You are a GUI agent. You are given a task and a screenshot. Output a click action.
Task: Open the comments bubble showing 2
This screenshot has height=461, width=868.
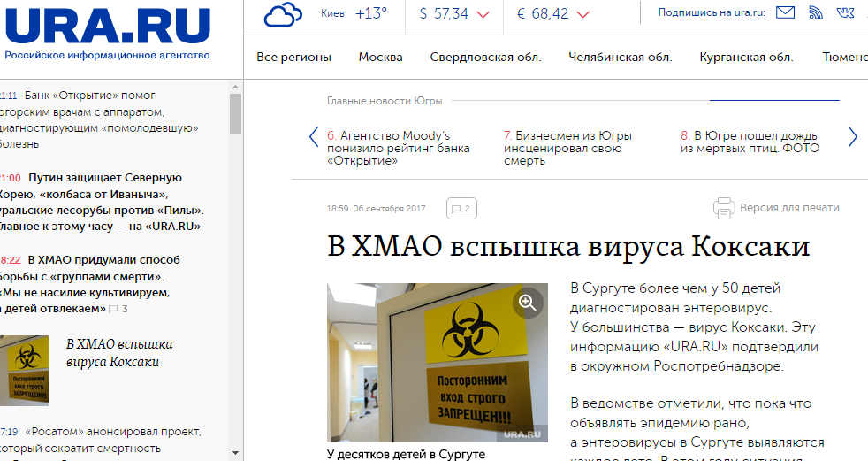(x=461, y=208)
